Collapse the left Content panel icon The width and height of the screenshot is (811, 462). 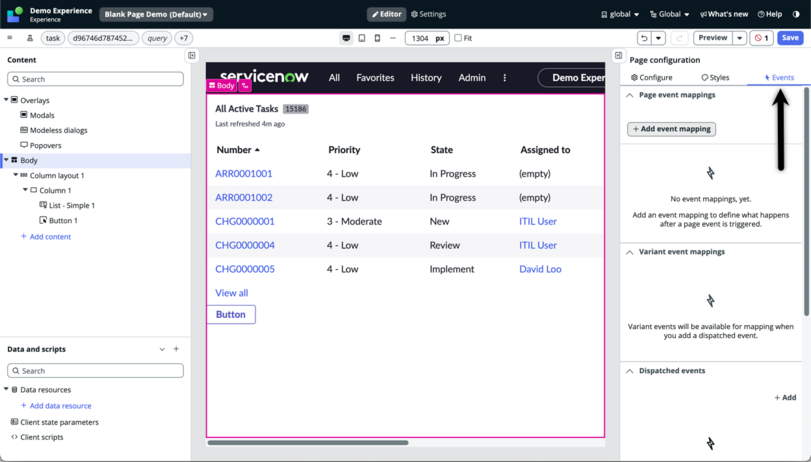click(192, 55)
